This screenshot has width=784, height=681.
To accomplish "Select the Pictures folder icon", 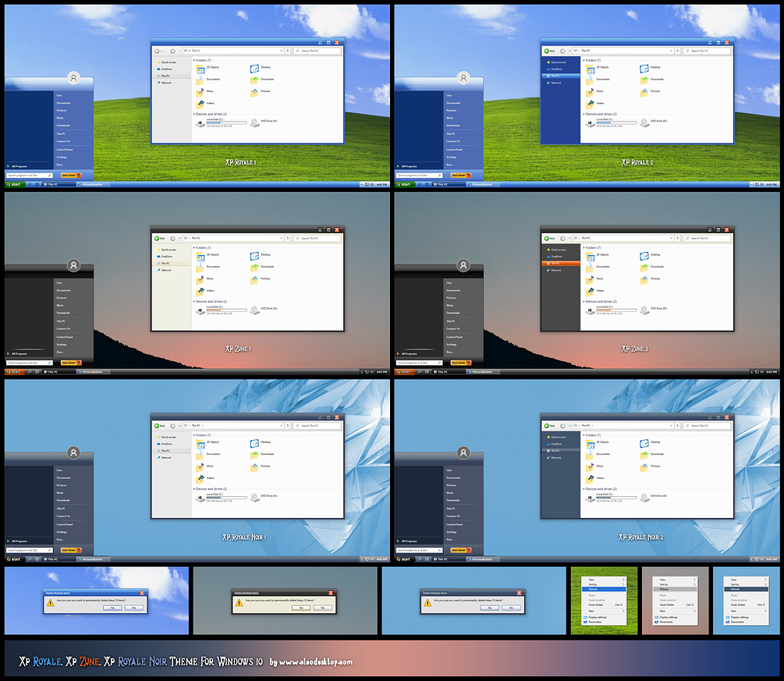I will click(254, 91).
